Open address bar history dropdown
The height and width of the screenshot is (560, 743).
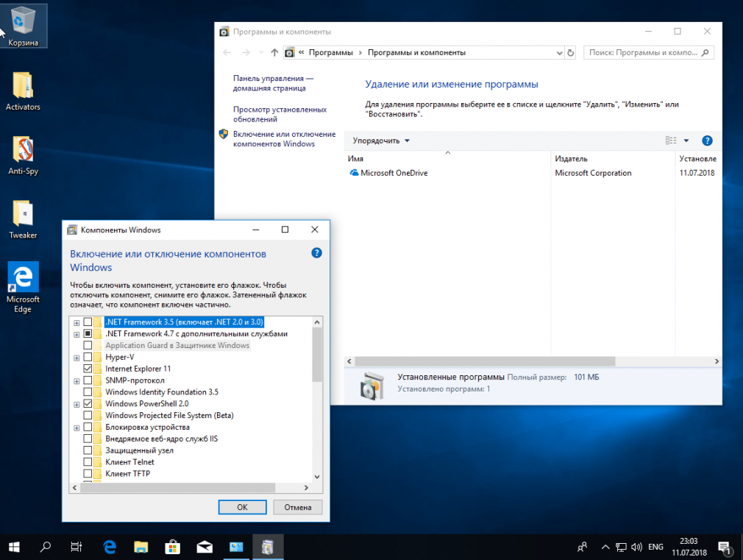coord(559,53)
